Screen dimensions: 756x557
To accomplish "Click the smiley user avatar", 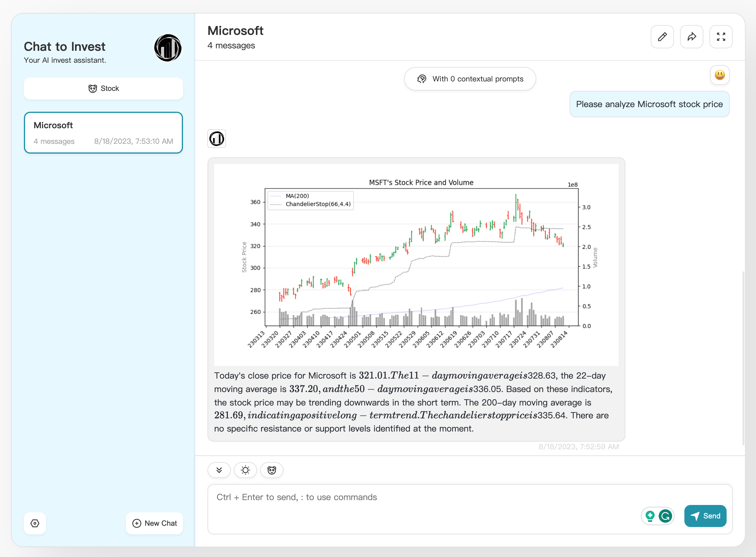I will tap(720, 75).
